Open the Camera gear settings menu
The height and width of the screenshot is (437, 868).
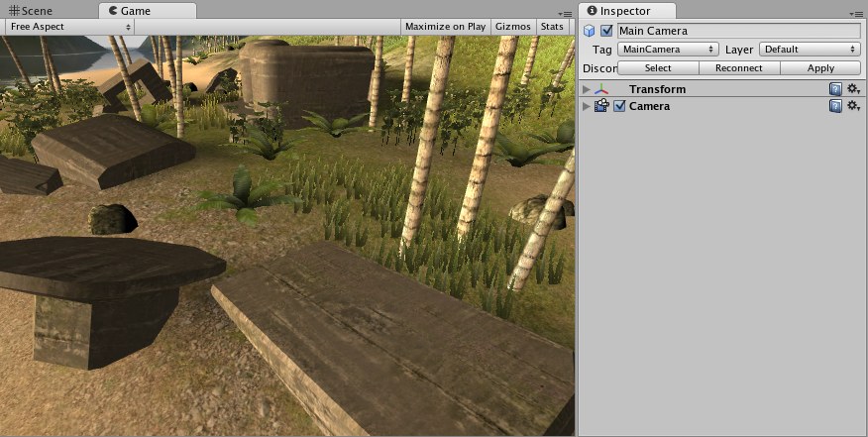[853, 106]
